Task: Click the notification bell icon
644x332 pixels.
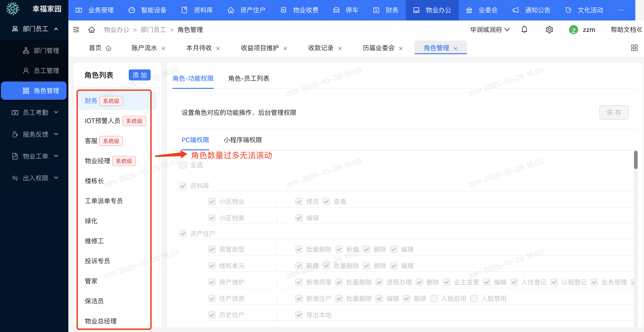Action: click(x=524, y=29)
